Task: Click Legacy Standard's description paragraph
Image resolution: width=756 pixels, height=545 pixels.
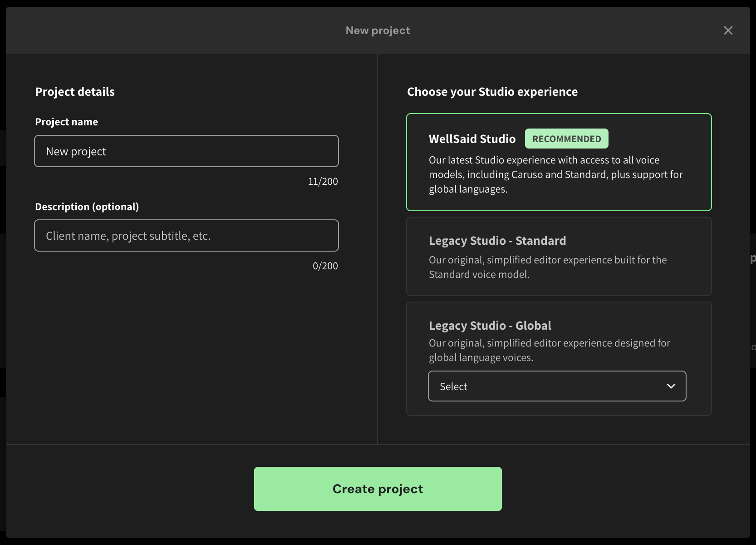Action: pos(547,267)
